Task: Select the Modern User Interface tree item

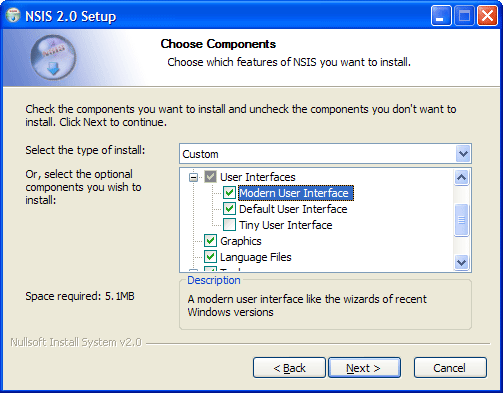Action: point(295,193)
